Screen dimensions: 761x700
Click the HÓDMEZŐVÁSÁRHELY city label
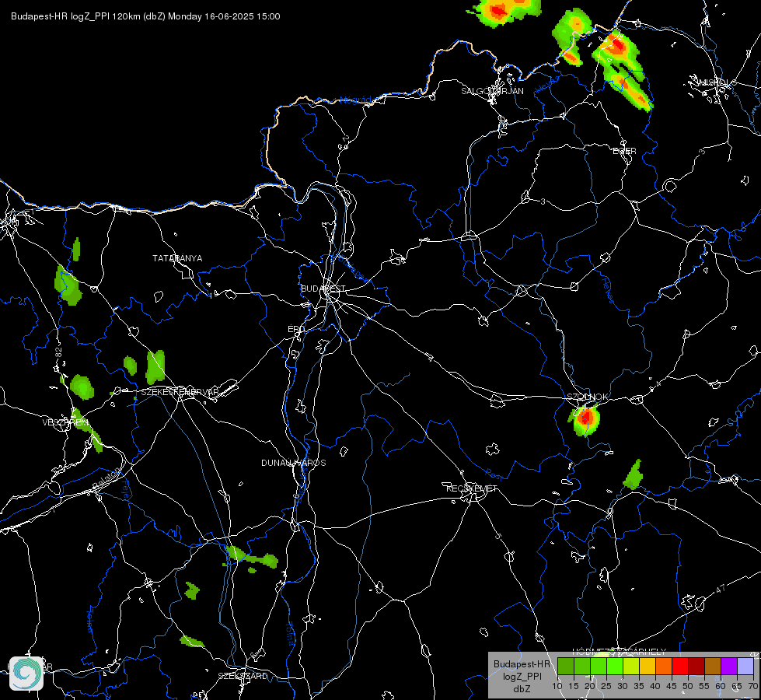click(619, 652)
